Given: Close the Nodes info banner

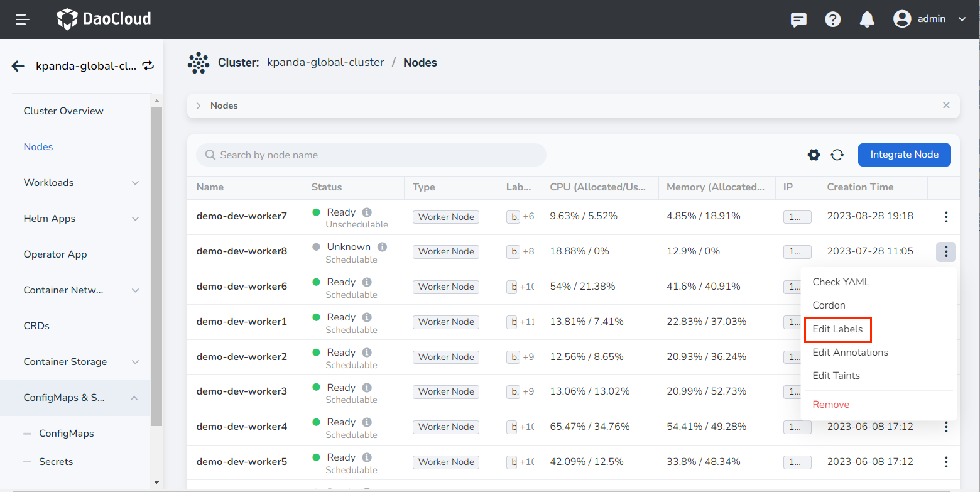Looking at the screenshot, I should 946,106.
